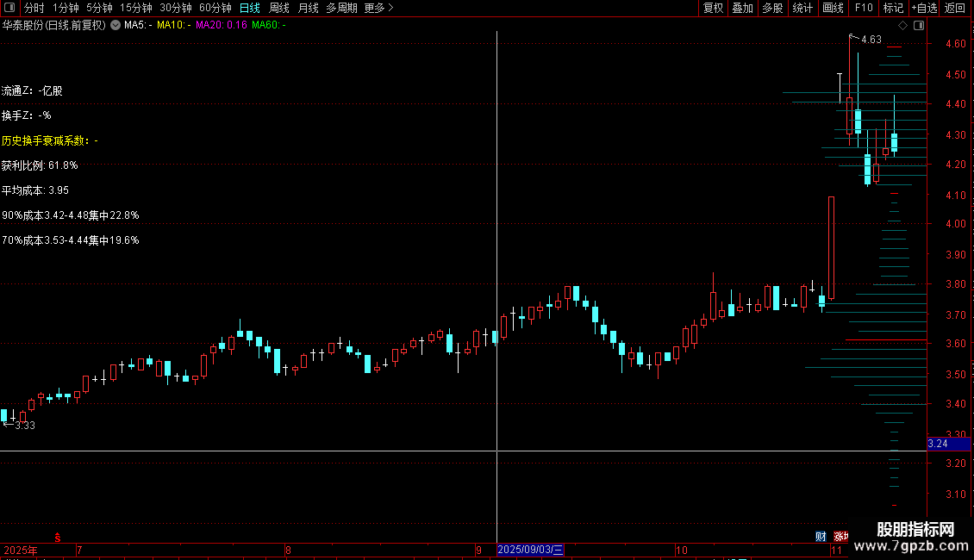The width and height of the screenshot is (974, 560).
Task: Select the 60分钟 period tab
Action: tap(215, 8)
